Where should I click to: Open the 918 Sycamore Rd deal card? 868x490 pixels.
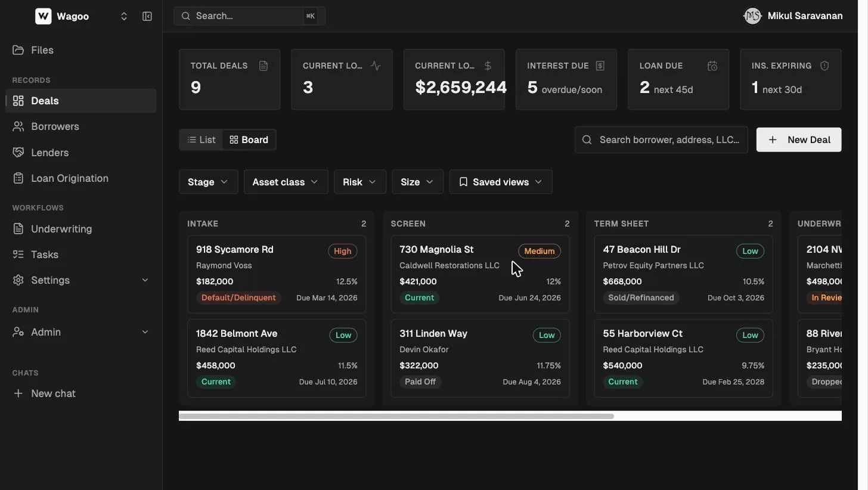pos(277,274)
